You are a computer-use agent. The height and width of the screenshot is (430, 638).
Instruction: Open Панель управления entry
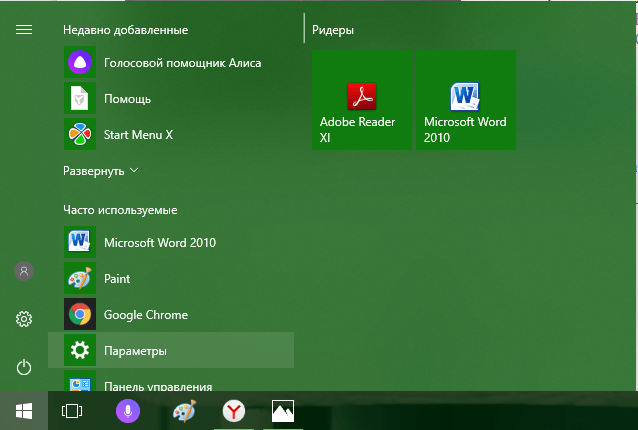171,381
